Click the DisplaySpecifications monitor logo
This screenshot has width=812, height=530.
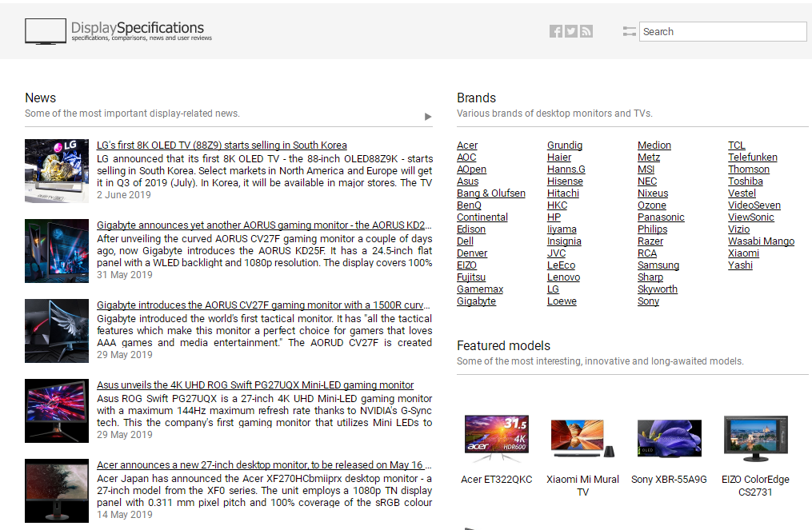pyautogui.click(x=46, y=31)
